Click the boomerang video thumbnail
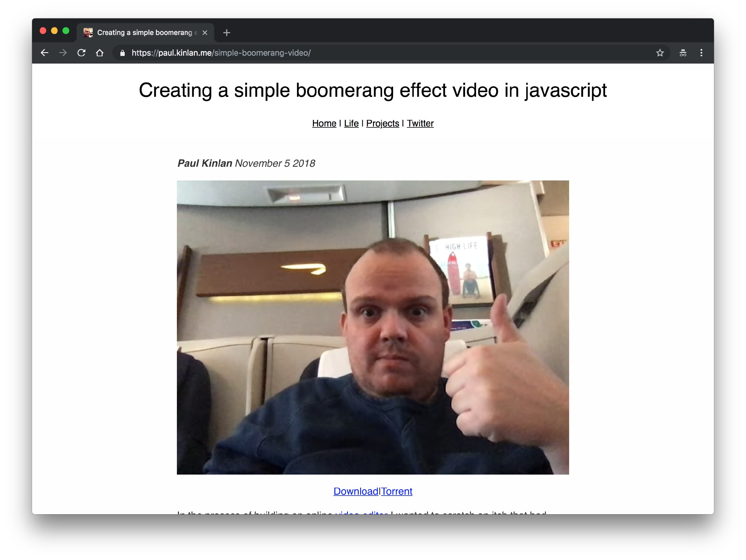This screenshot has width=746, height=560. (x=373, y=327)
